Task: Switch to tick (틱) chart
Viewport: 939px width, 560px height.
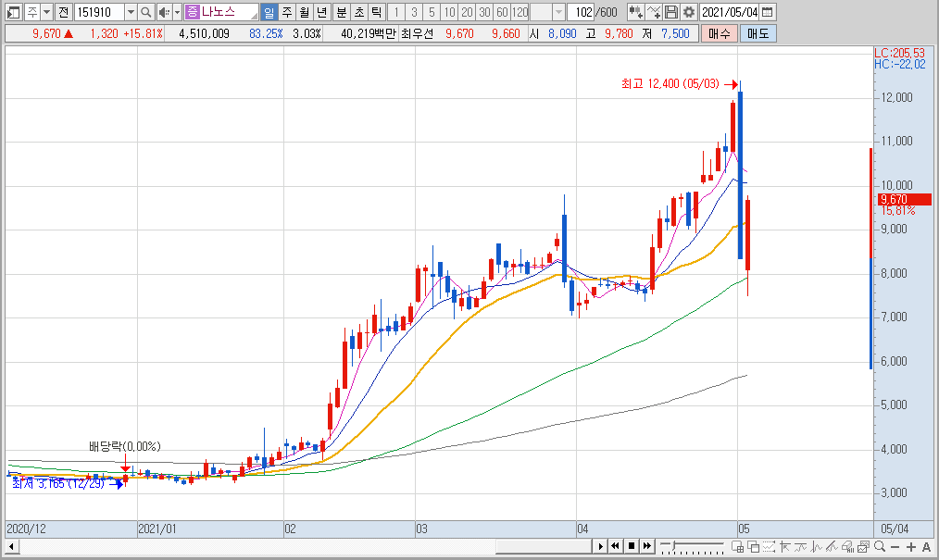Action: (376, 12)
